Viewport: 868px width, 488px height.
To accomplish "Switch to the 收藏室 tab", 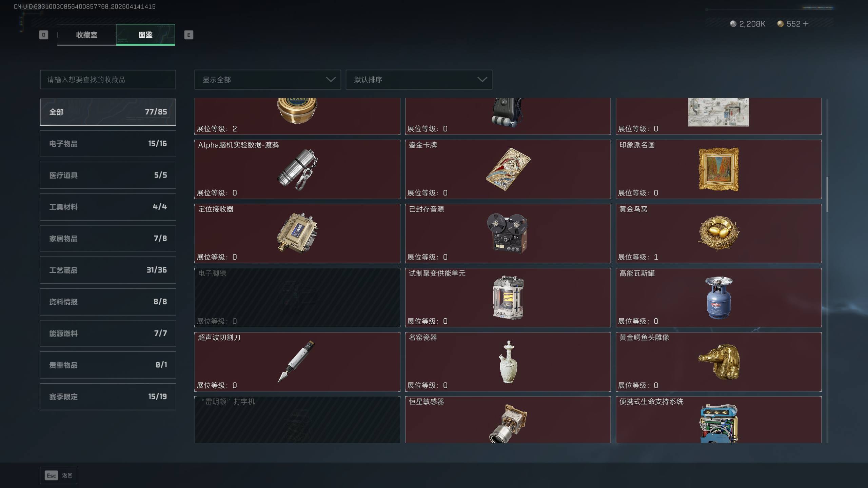I will tap(87, 35).
